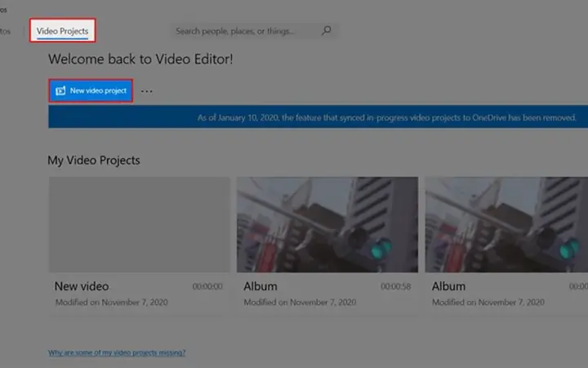Click the New video project title
The width and height of the screenshot is (588, 368).
[x=82, y=286]
